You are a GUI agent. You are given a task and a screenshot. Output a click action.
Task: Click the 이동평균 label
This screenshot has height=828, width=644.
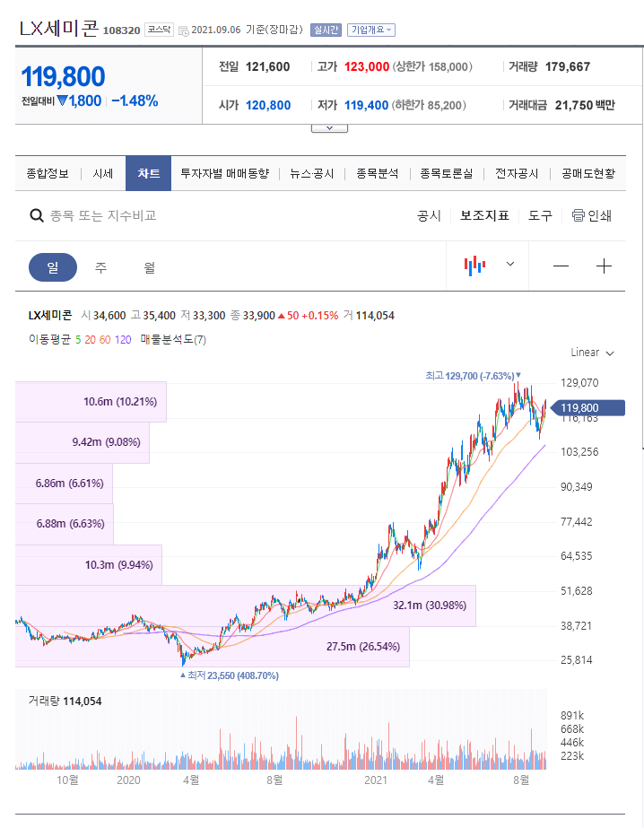click(49, 340)
